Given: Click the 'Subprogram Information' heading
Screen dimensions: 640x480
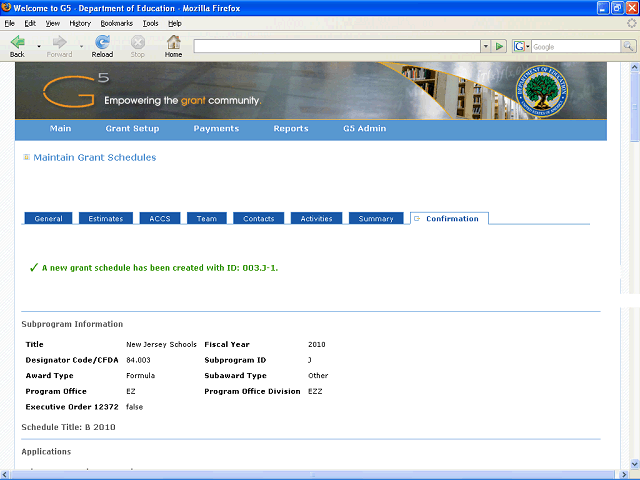Looking at the screenshot, I should pyautogui.click(x=72, y=324).
